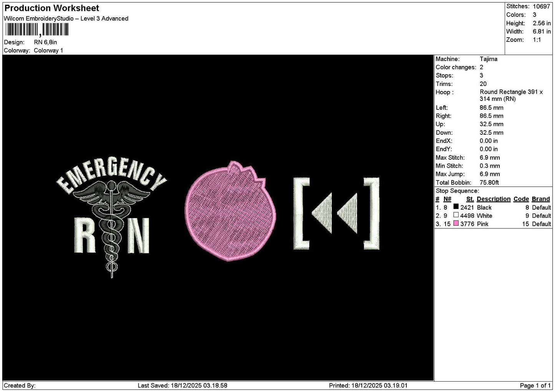Viewport: 555px width, 392px height.
Task: Click the 'Created By:' footer label
Action: [20, 385]
